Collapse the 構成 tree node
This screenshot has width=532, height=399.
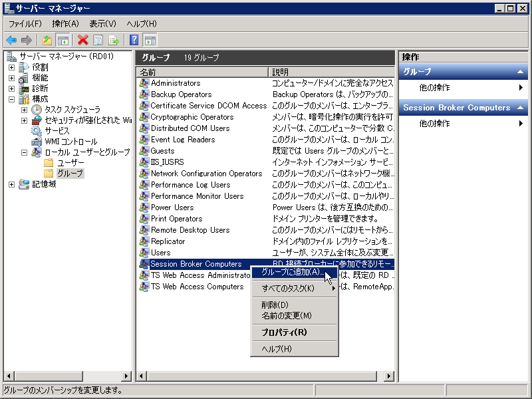point(11,99)
